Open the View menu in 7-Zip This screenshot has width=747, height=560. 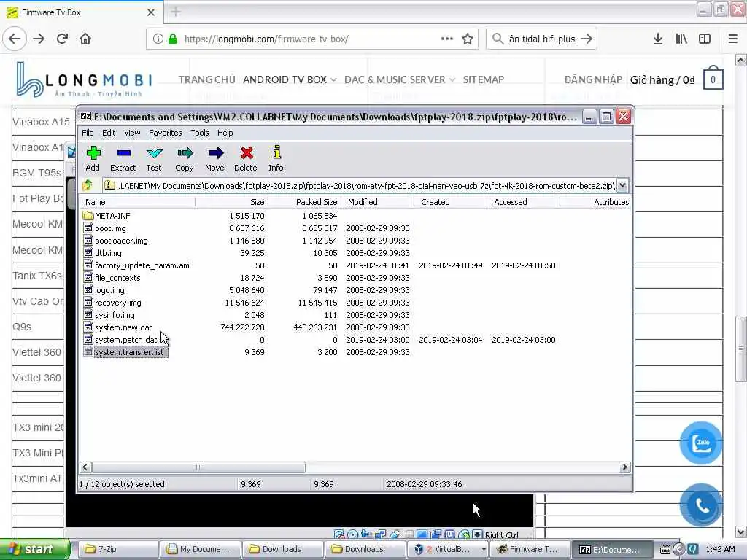132,133
